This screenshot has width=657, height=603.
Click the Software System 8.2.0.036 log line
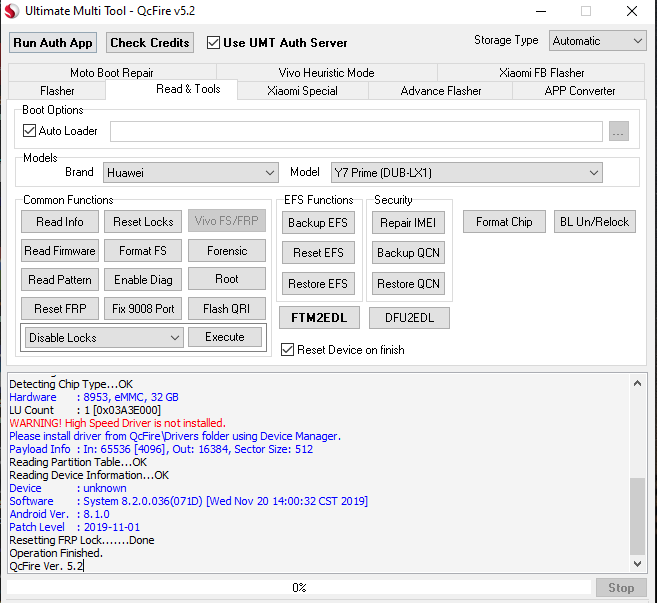click(189, 501)
